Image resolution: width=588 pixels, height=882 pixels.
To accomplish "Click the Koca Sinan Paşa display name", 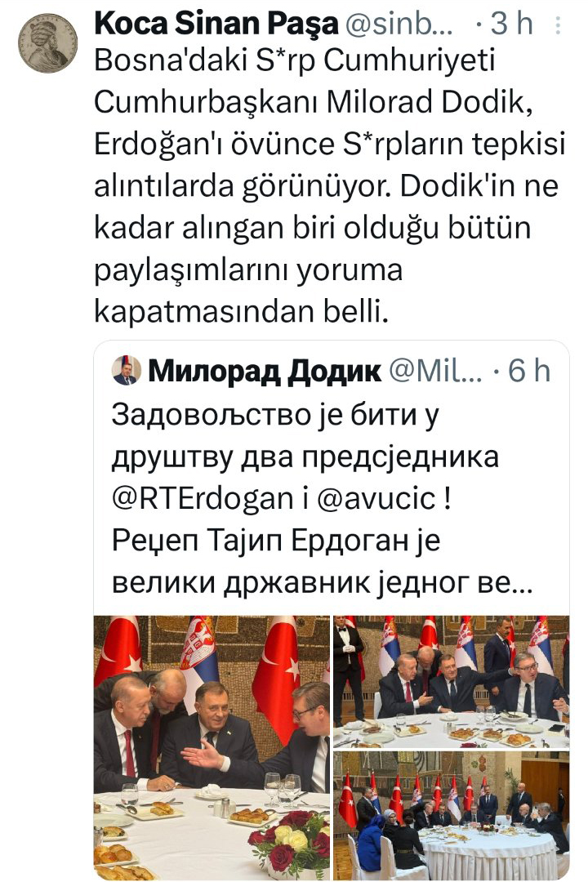I will pyautogui.click(x=216, y=24).
